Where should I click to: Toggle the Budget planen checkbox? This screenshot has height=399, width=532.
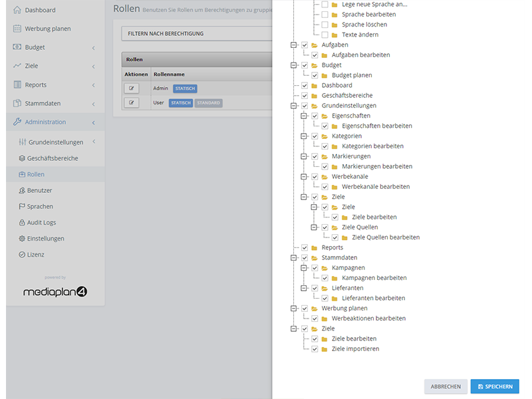(x=315, y=75)
